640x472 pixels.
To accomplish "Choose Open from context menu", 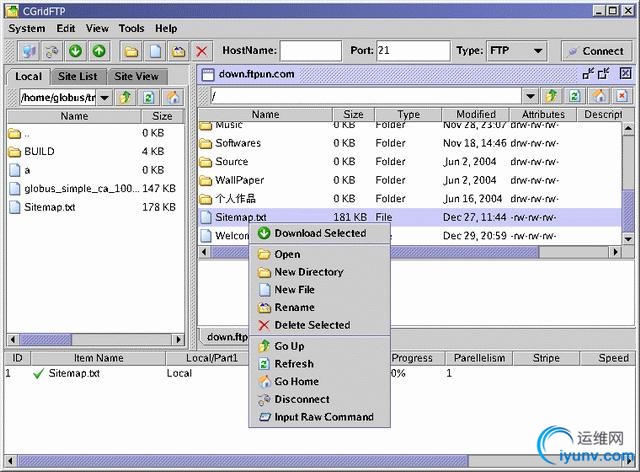I will point(320,254).
